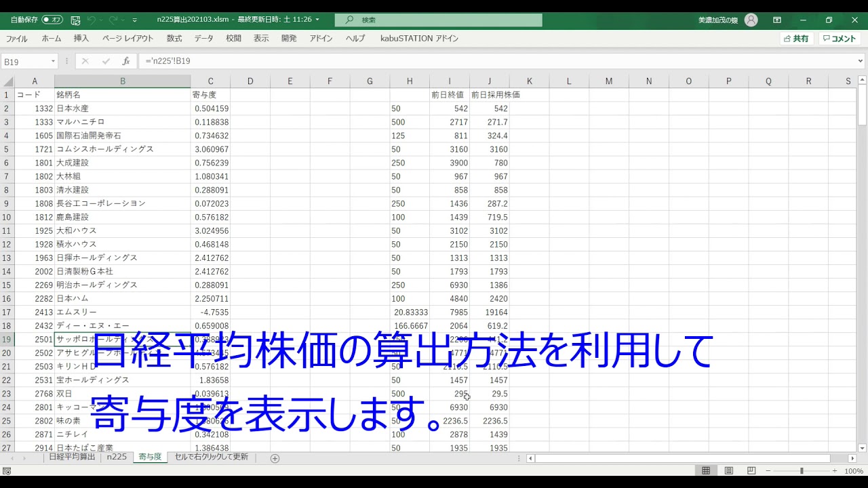Image resolution: width=868 pixels, height=488 pixels.
Task: Click the formula bar confirm checkmark icon
Action: tap(106, 61)
